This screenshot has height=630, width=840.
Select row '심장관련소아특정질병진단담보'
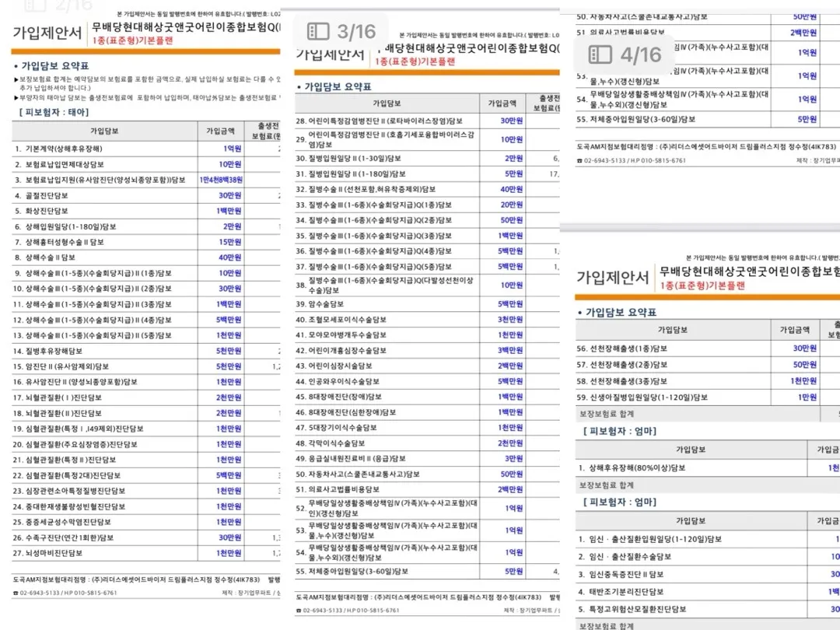point(145,491)
